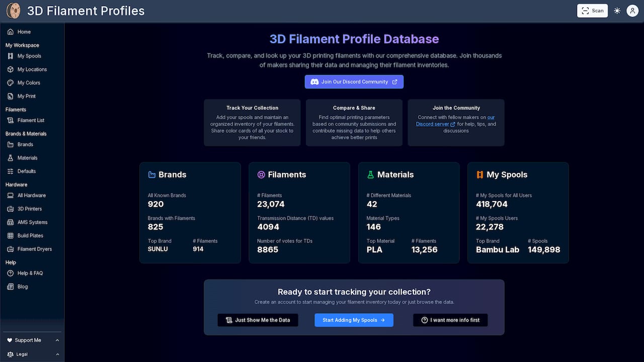
Task: Click the Brands factory icon in sidebar
Action: point(11,144)
